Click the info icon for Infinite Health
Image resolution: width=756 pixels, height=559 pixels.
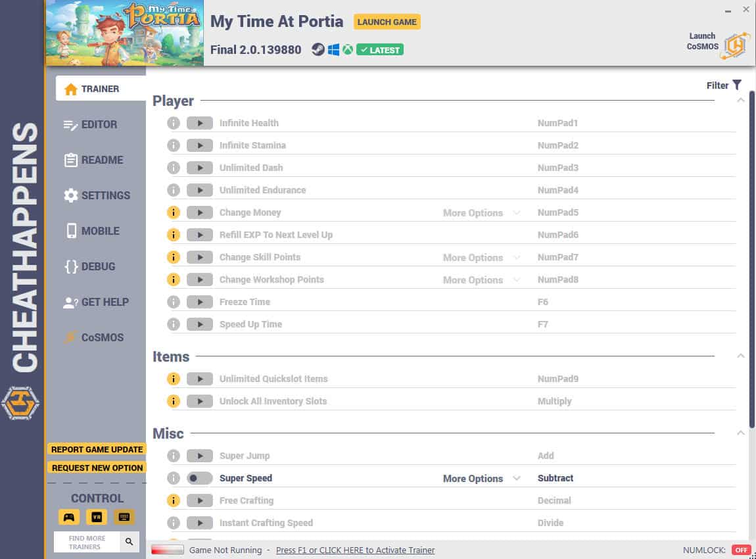coord(174,123)
